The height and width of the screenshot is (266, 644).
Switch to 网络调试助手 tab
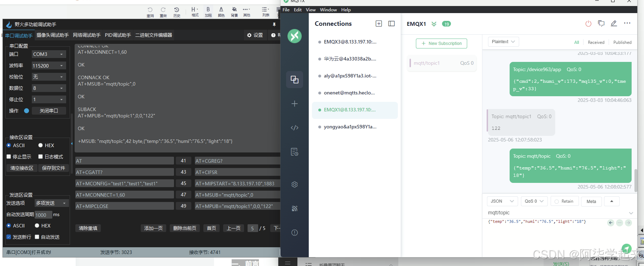pyautogui.click(x=87, y=35)
